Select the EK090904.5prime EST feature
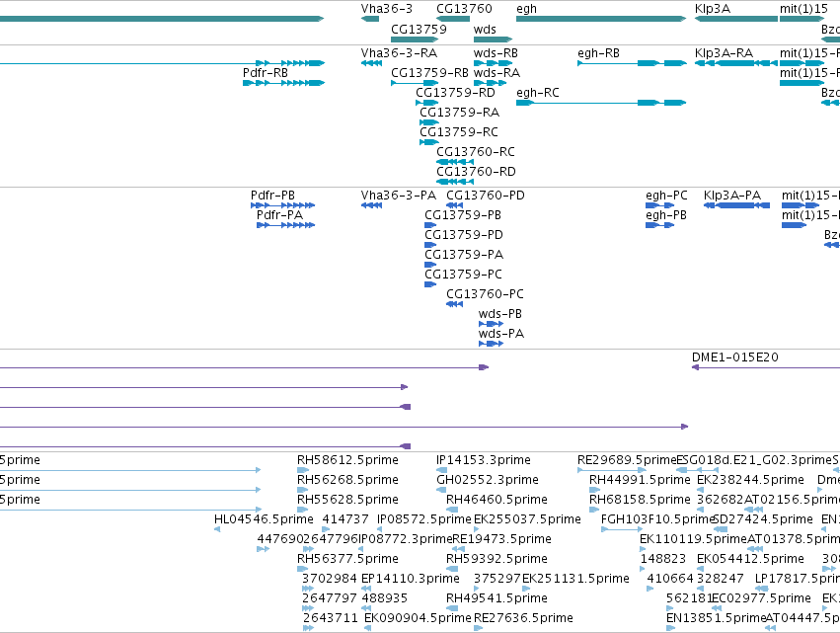This screenshot has height=633, width=840. (367, 628)
